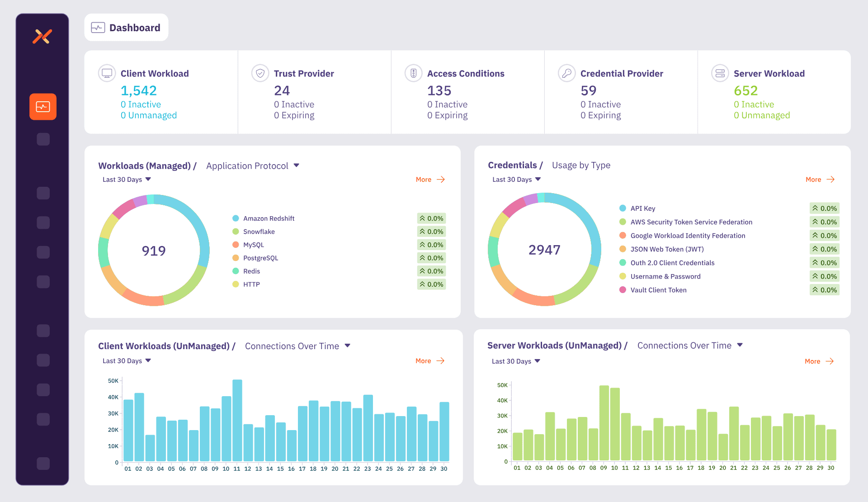
Task: Click the Dashboard pulse icon in header
Action: [x=98, y=28]
